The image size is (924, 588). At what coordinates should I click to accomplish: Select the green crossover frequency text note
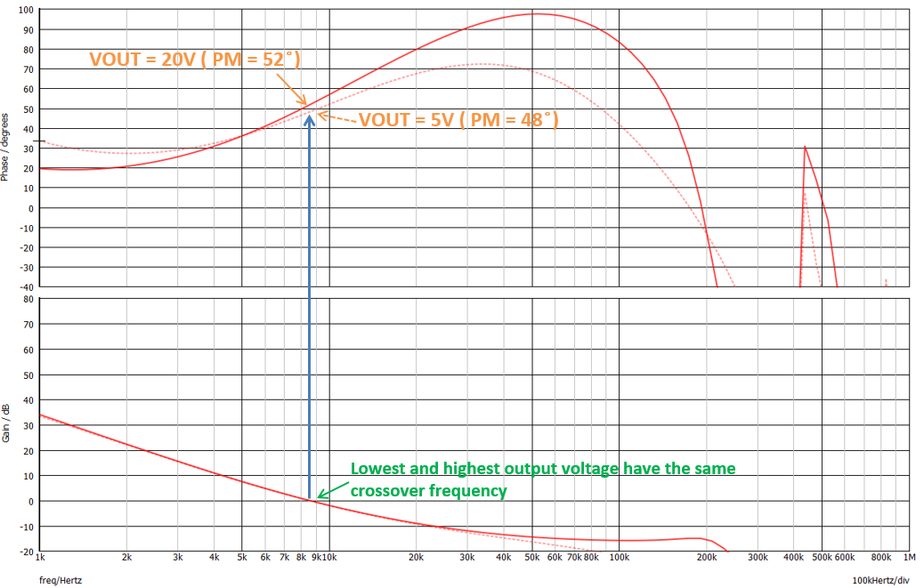click(543, 479)
